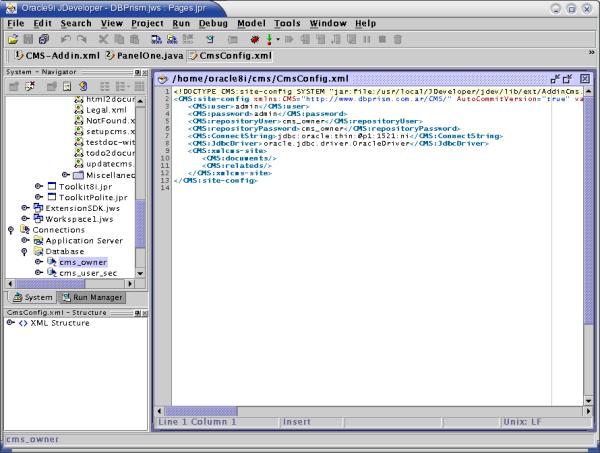Click the Resume debugger toolbar icon
Viewport: 600px width, 453px height.
[x=289, y=39]
